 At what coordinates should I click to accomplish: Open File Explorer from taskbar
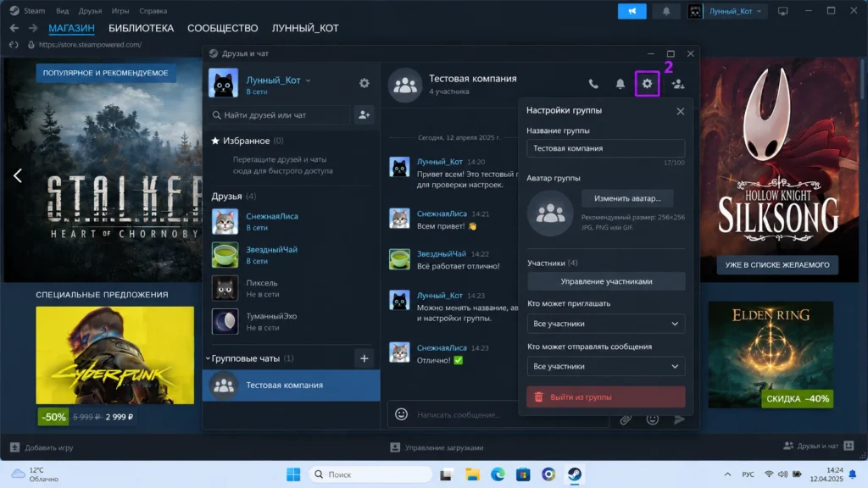point(472,474)
